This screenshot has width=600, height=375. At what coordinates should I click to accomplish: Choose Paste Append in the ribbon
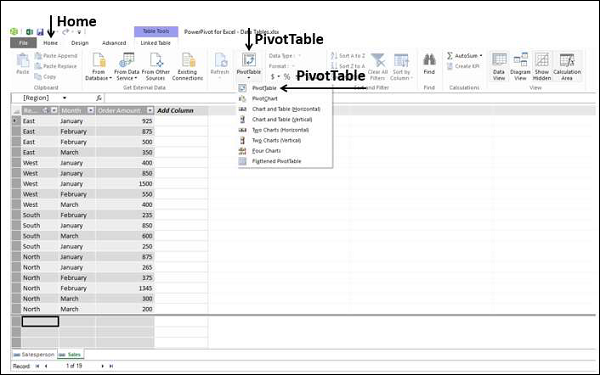[x=56, y=56]
